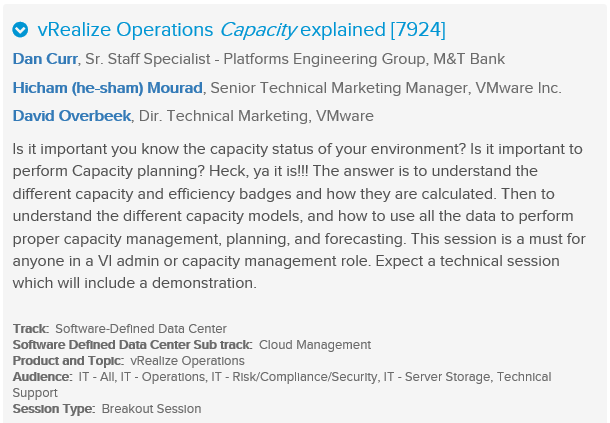Click the Track field label
Screen dimensions: 610x423
click(x=31, y=329)
